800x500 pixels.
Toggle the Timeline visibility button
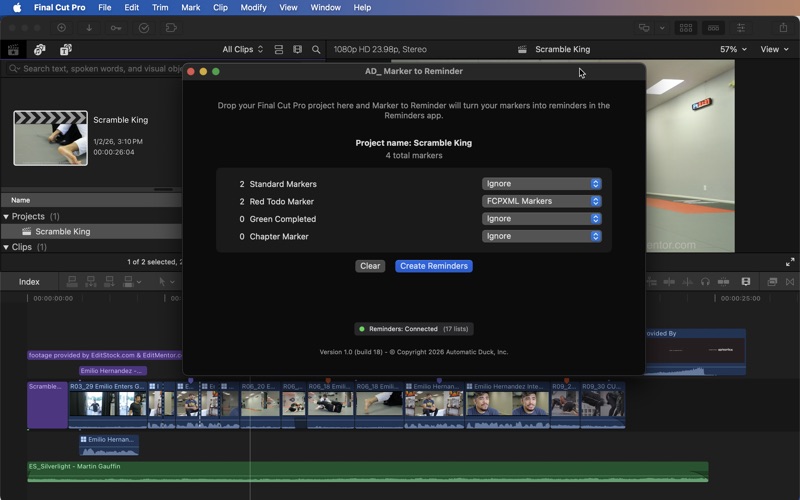coord(713,28)
